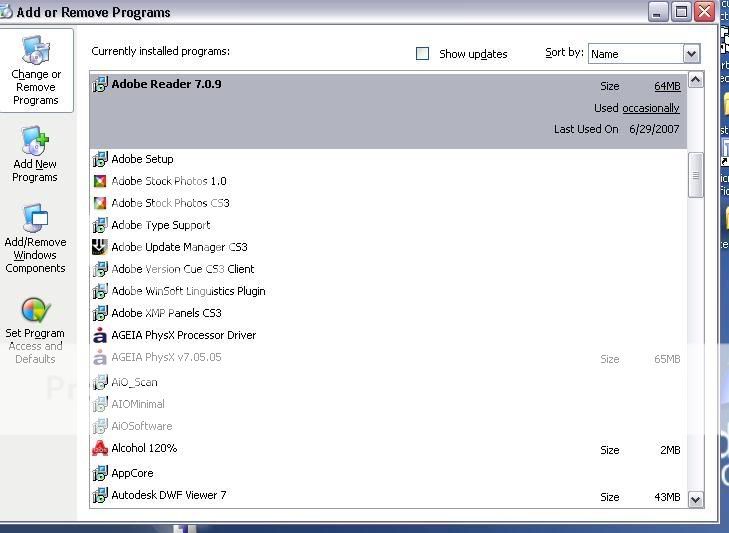Image resolution: width=729 pixels, height=533 pixels.
Task: Select Adobe Version Cue CS3 Client entry
Action: (x=388, y=269)
